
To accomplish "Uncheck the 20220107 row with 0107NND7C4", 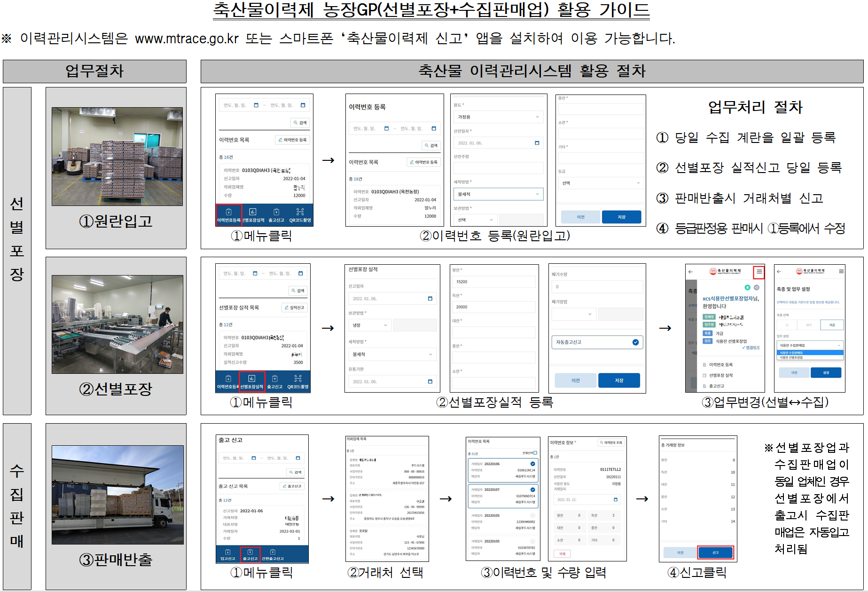I will pyautogui.click(x=532, y=489).
